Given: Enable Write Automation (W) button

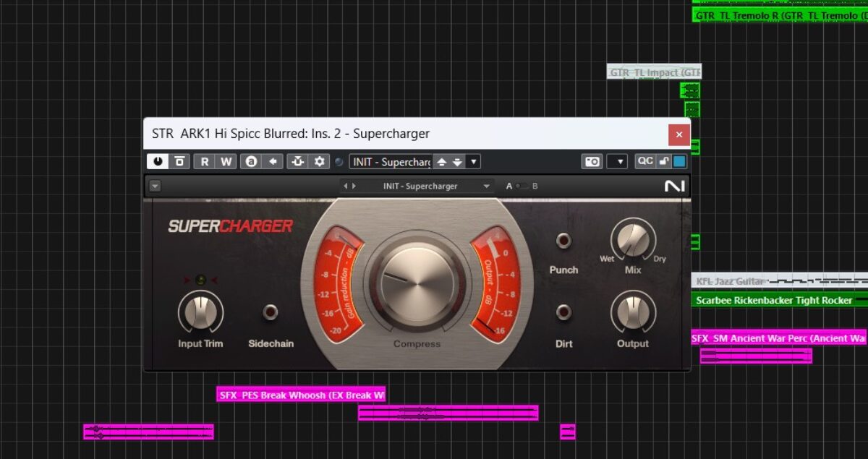Looking at the screenshot, I should pyautogui.click(x=226, y=161).
